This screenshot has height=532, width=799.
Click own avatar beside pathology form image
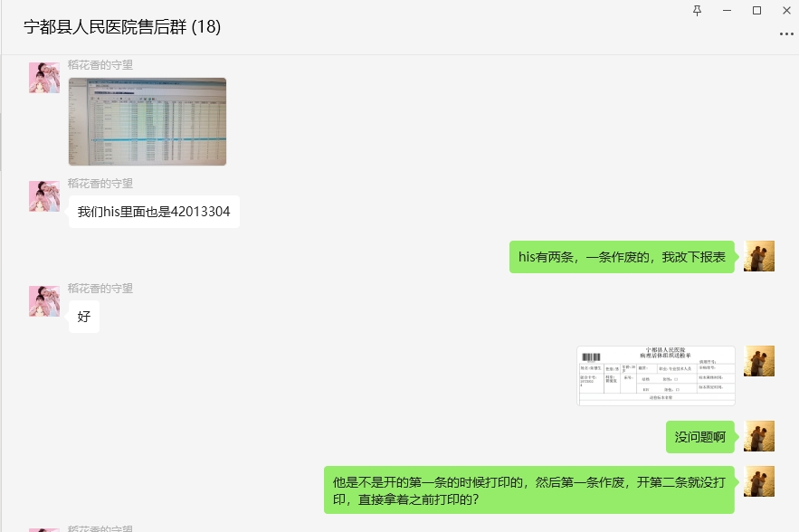(759, 361)
